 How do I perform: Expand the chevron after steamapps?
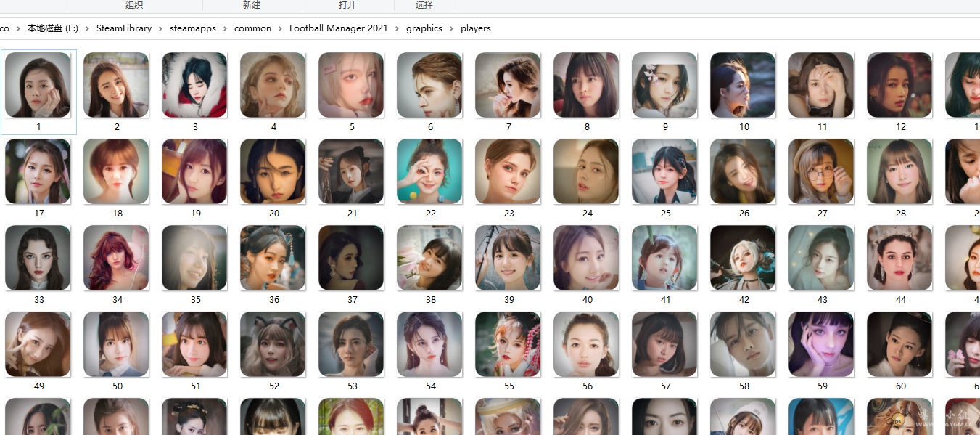(x=226, y=28)
